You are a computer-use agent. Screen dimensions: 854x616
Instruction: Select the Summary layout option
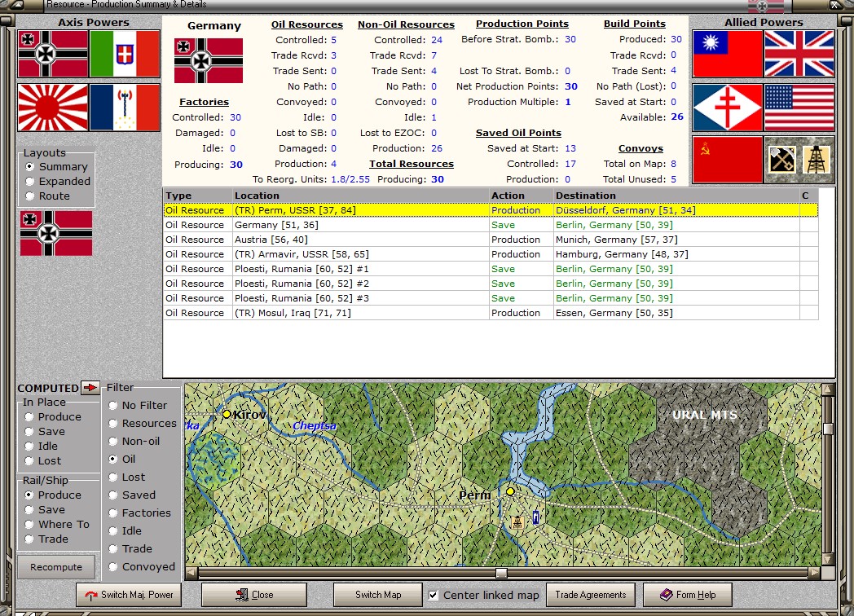[56, 167]
